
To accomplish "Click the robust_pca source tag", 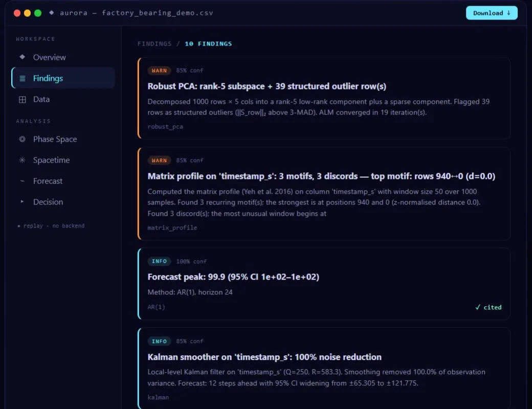I will coord(165,126).
